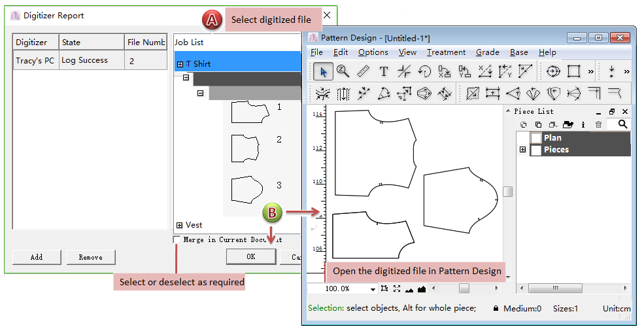Open the Treatment menu

coord(446,52)
